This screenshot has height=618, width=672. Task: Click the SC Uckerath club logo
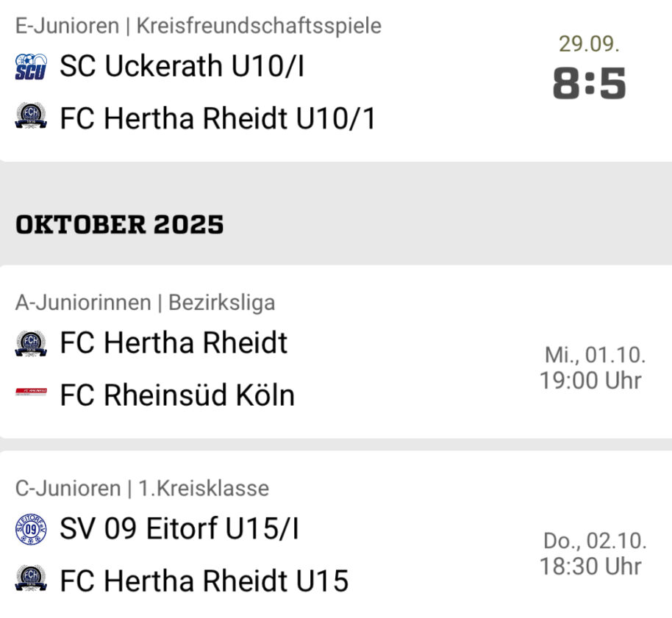pos(30,67)
